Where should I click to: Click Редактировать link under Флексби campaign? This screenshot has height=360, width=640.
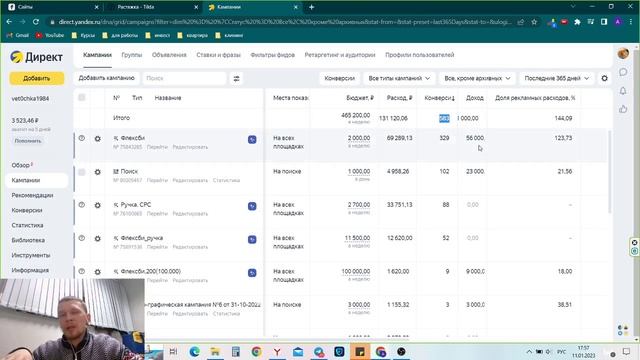tap(190, 147)
